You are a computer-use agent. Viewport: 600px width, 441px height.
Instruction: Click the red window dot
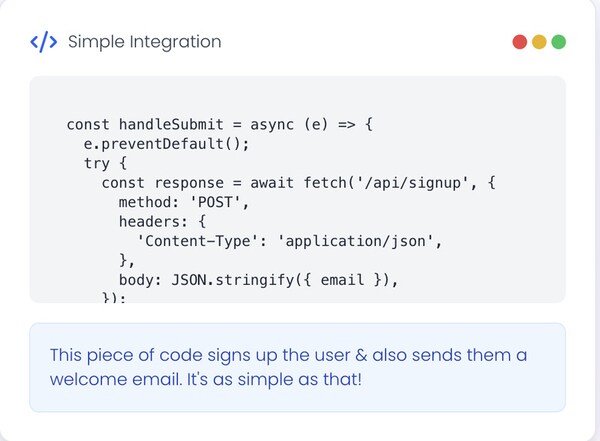[520, 42]
